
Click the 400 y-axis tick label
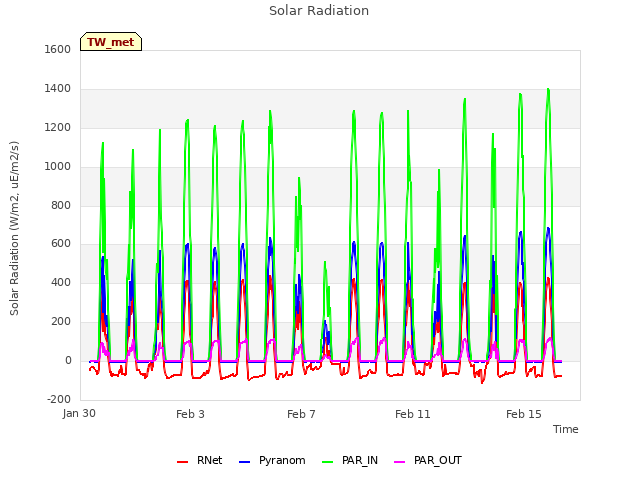[x=61, y=282]
